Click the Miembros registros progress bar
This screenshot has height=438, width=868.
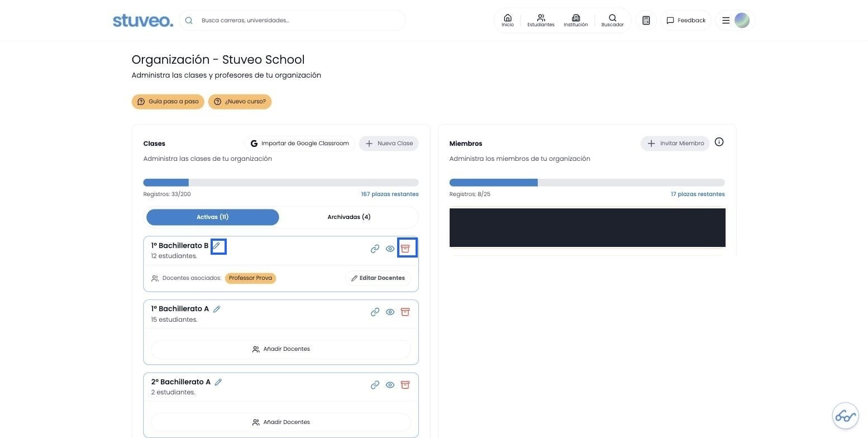(x=587, y=183)
